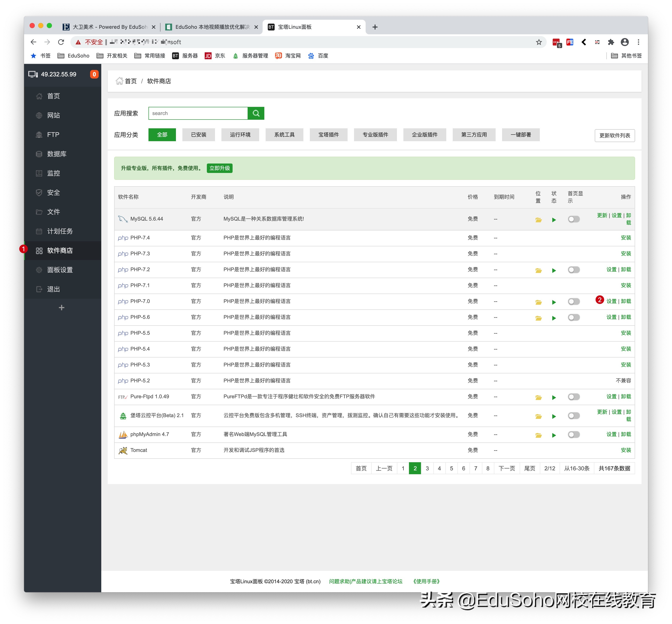Toggle phpMyAdmin homepage display switch
This screenshot has width=672, height=624.
(573, 435)
